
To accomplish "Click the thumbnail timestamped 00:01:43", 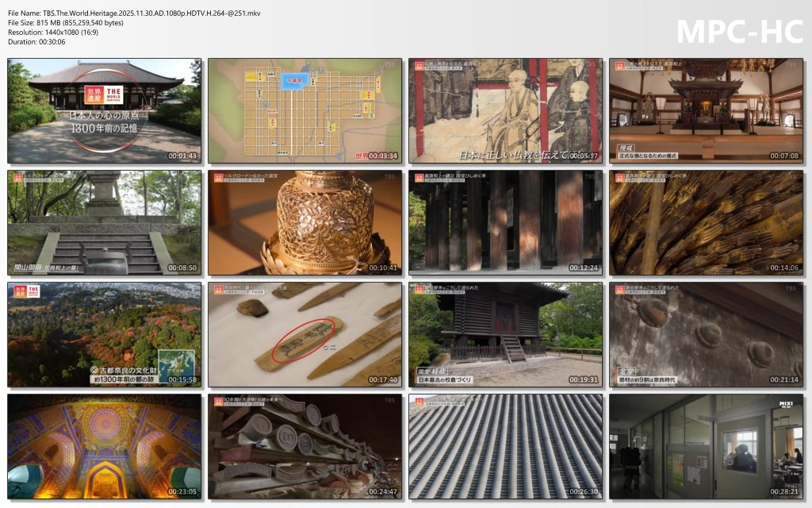I will (104, 110).
